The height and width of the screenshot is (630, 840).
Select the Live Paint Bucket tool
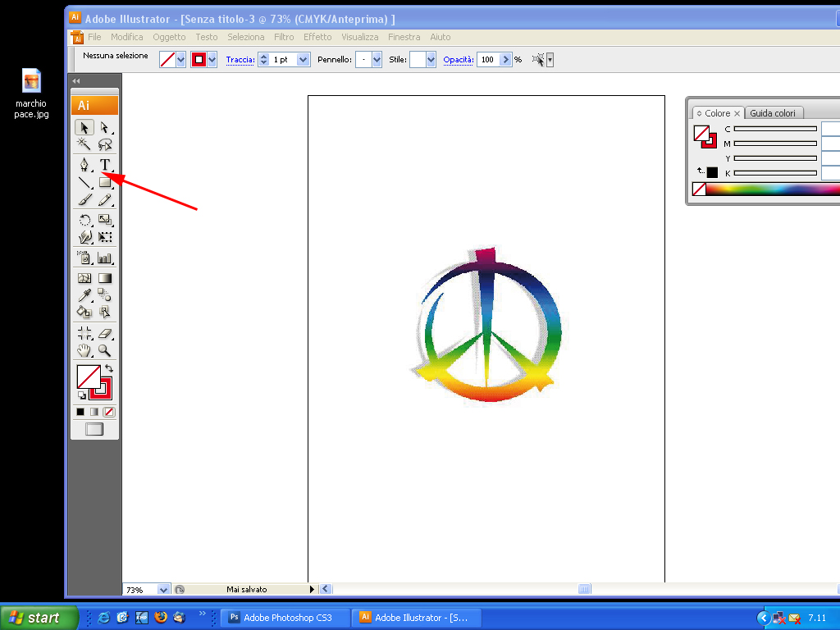click(84, 311)
